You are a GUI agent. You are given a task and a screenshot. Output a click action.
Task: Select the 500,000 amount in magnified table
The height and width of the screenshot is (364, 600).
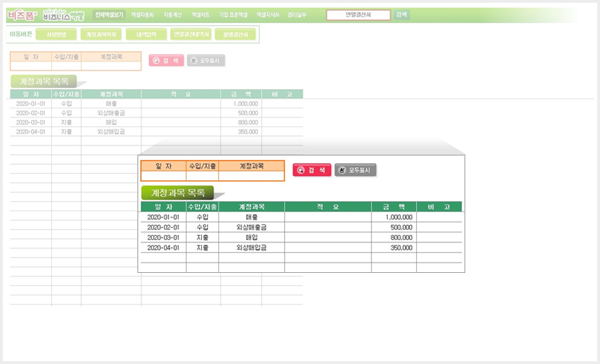tap(394, 227)
